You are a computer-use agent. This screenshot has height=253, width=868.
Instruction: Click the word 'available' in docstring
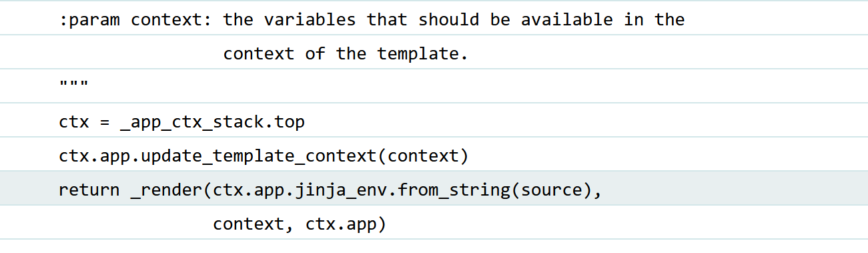(566, 20)
